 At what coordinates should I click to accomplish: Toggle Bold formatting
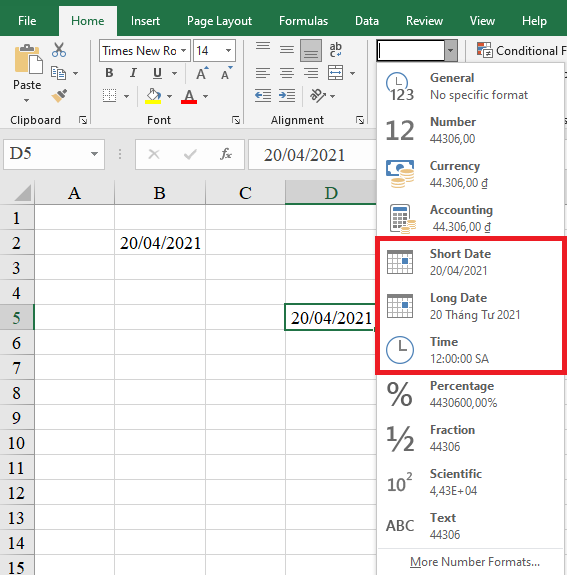coord(109,73)
